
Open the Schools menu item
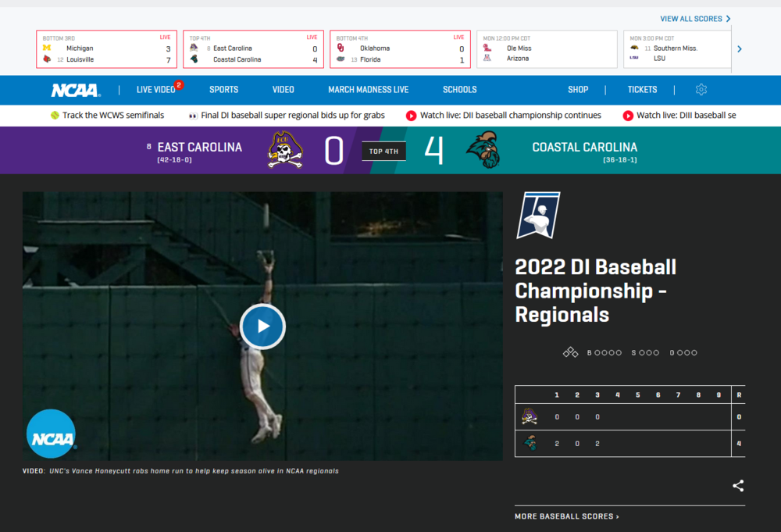point(459,90)
